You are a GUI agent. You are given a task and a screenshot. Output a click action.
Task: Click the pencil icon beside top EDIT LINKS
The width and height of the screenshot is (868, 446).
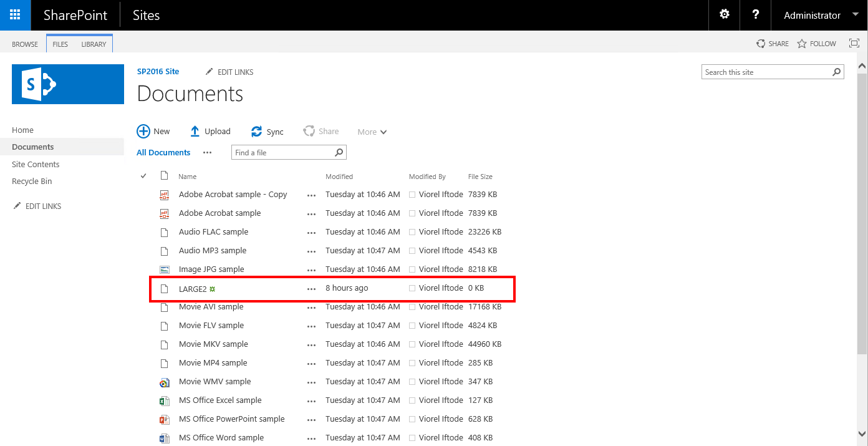point(210,72)
